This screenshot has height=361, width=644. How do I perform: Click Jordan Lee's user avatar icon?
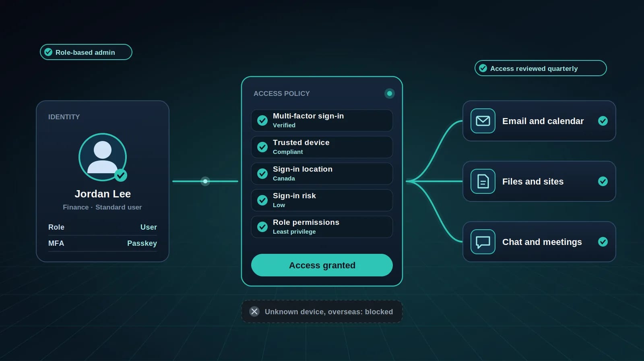tap(103, 157)
